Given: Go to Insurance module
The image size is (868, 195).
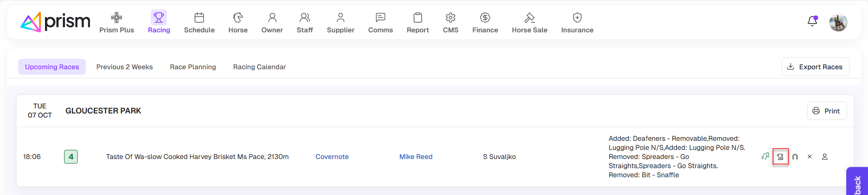Looking at the screenshot, I should 577,23.
